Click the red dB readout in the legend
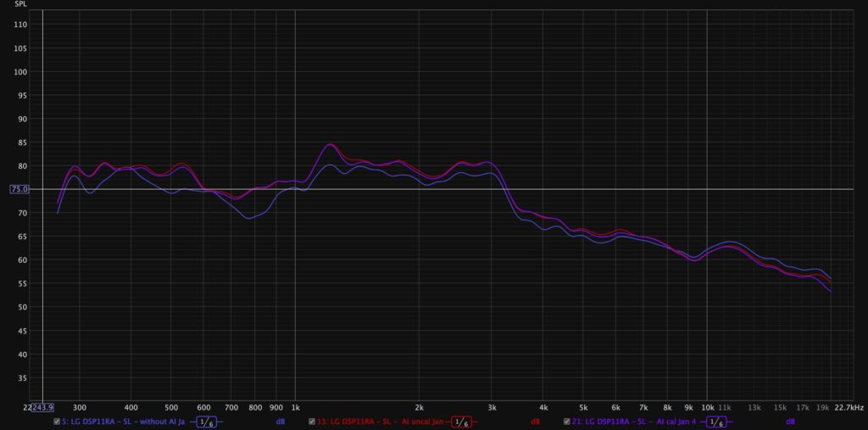 (x=536, y=422)
